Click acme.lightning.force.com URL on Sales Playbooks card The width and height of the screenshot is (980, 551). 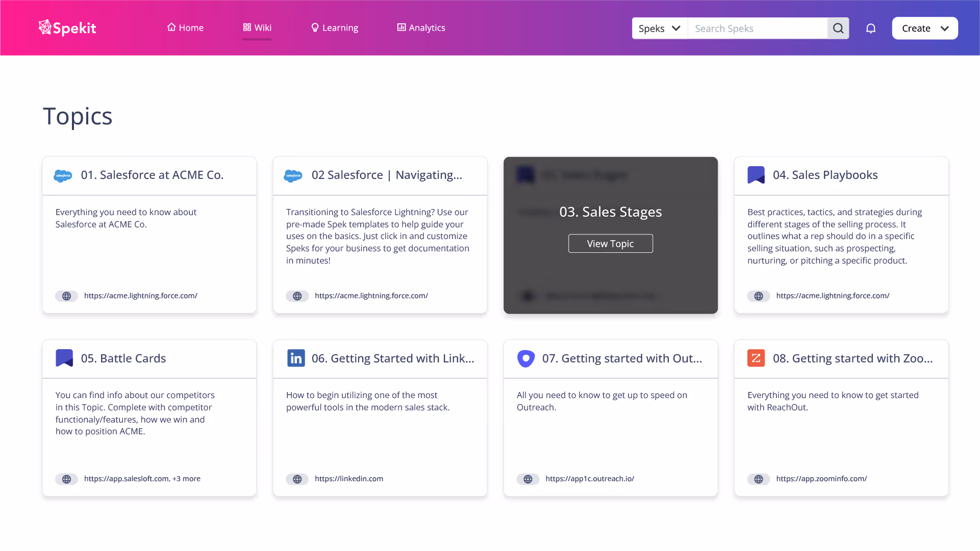(x=833, y=296)
